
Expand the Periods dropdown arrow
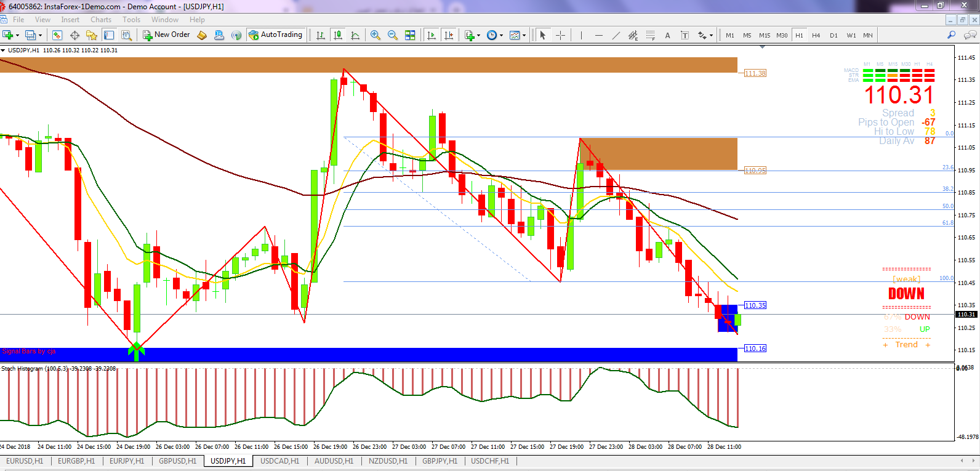pos(501,35)
